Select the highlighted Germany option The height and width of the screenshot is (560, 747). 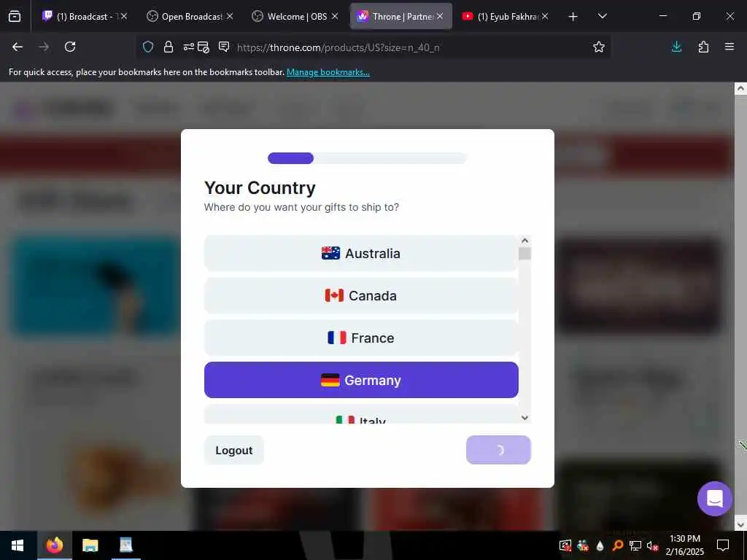point(361,380)
